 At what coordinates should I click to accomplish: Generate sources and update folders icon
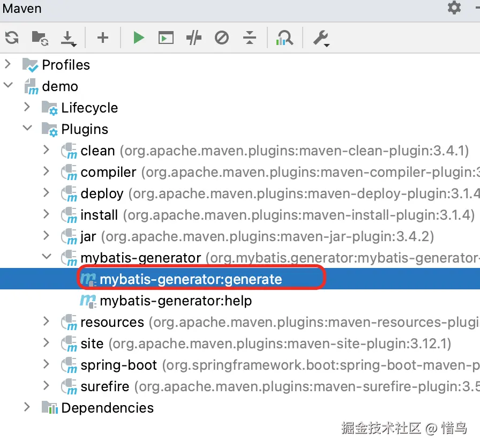click(x=40, y=38)
